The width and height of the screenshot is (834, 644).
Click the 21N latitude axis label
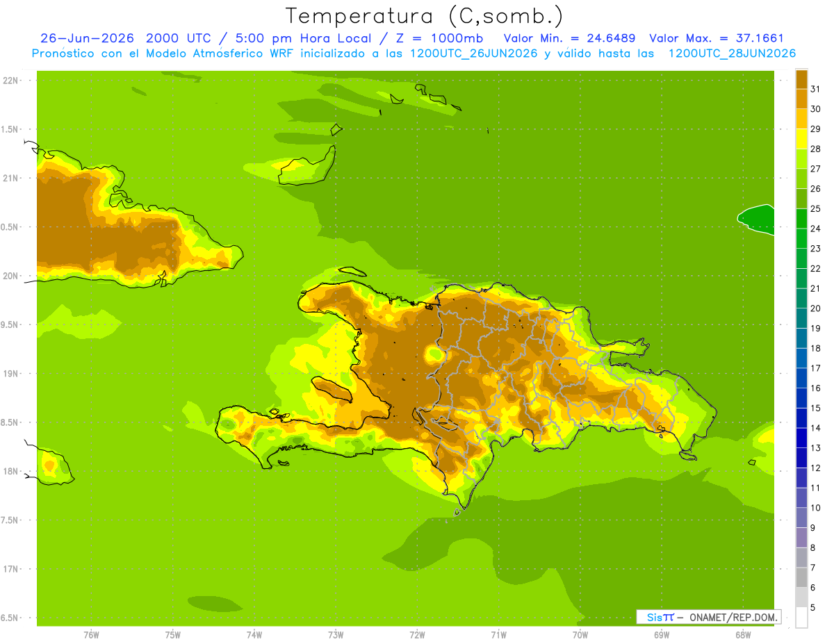tap(12, 178)
